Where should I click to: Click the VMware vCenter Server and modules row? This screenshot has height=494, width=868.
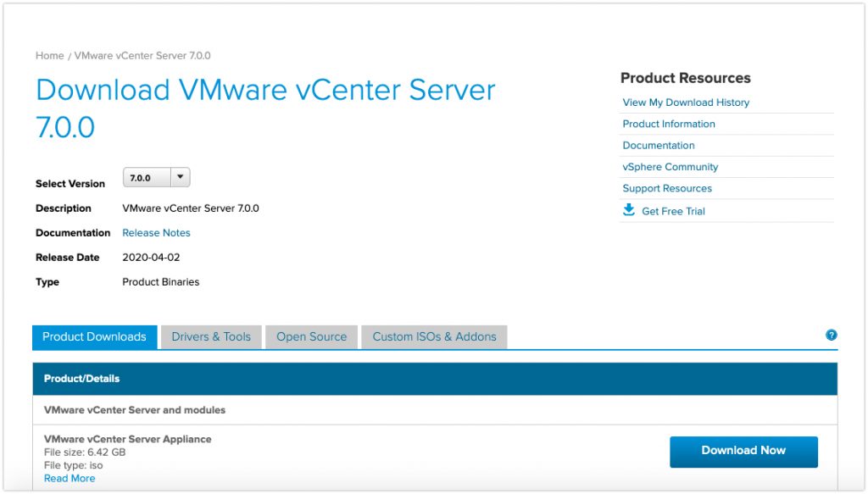point(435,410)
